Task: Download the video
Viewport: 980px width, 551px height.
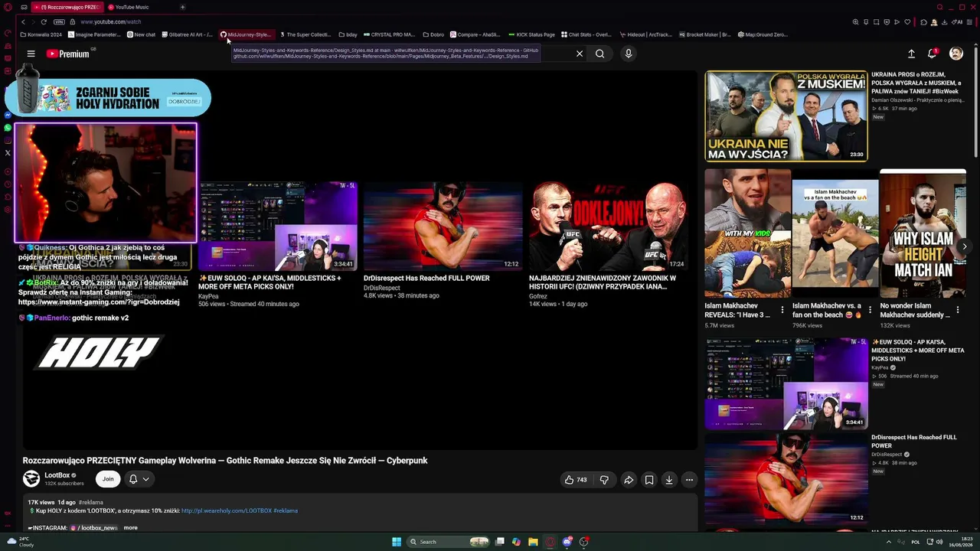Action: (x=669, y=480)
